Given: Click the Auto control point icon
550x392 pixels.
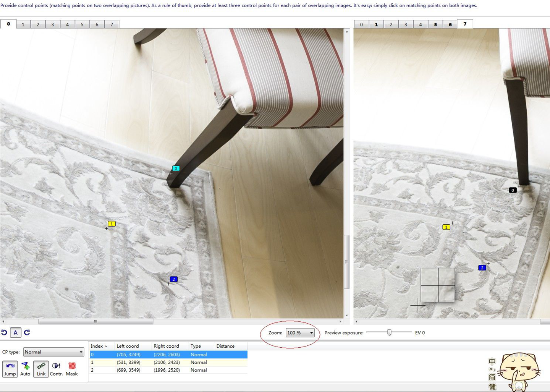Looking at the screenshot, I should [x=25, y=369].
